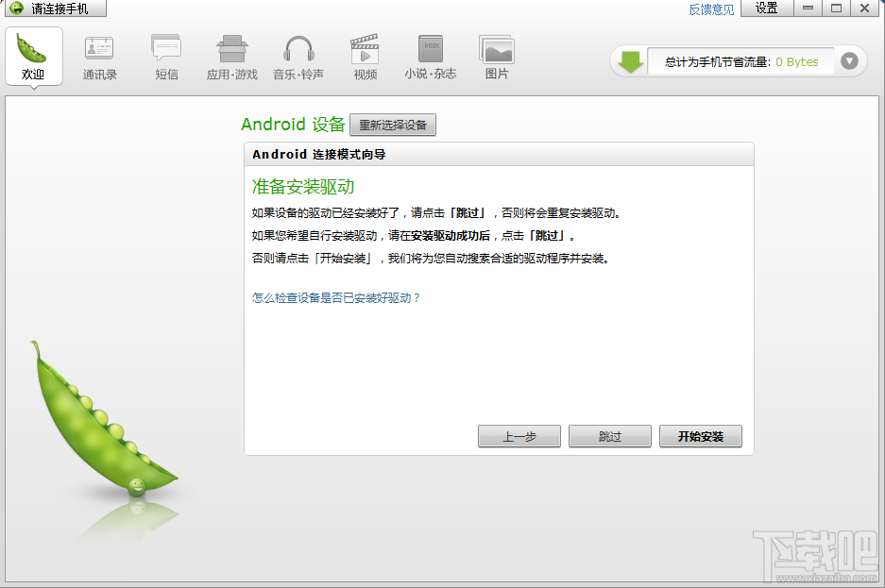This screenshot has width=885, height=588.
Task: Open the 视频 video tab
Action: pos(366,57)
